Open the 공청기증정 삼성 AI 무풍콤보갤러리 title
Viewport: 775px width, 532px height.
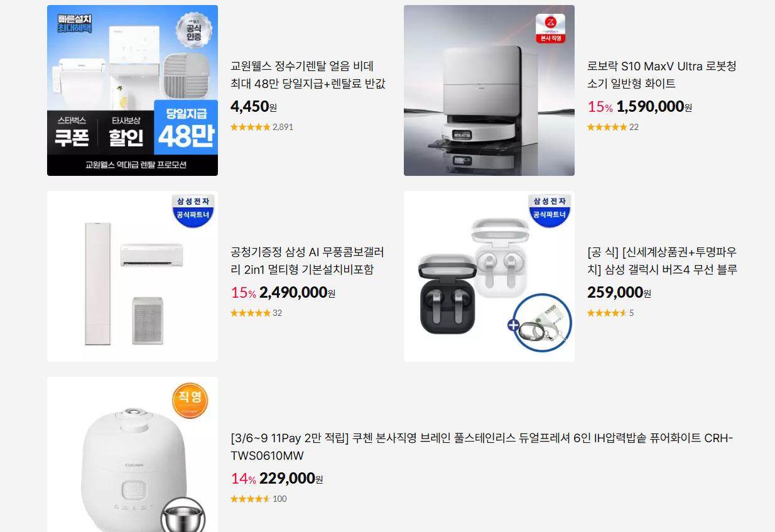307,261
